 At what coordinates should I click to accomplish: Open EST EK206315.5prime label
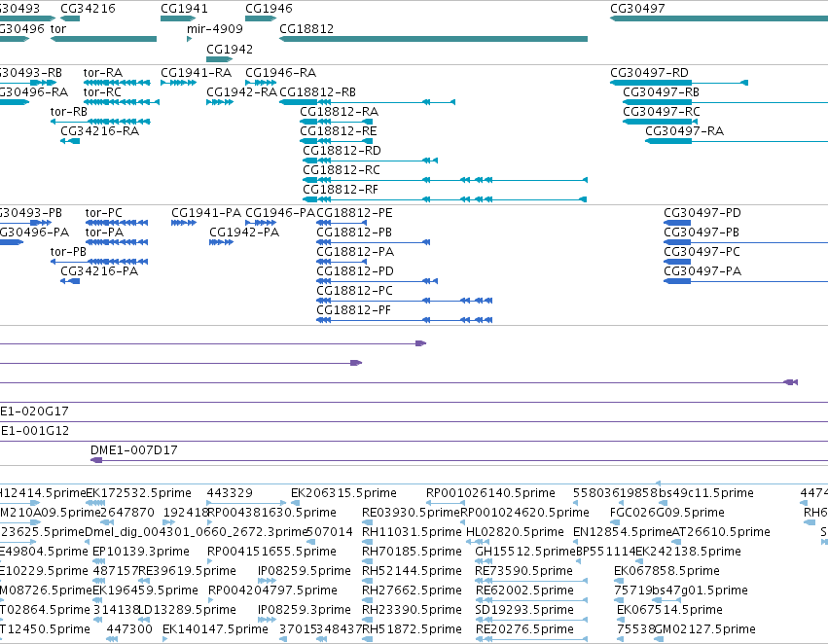coord(343,493)
